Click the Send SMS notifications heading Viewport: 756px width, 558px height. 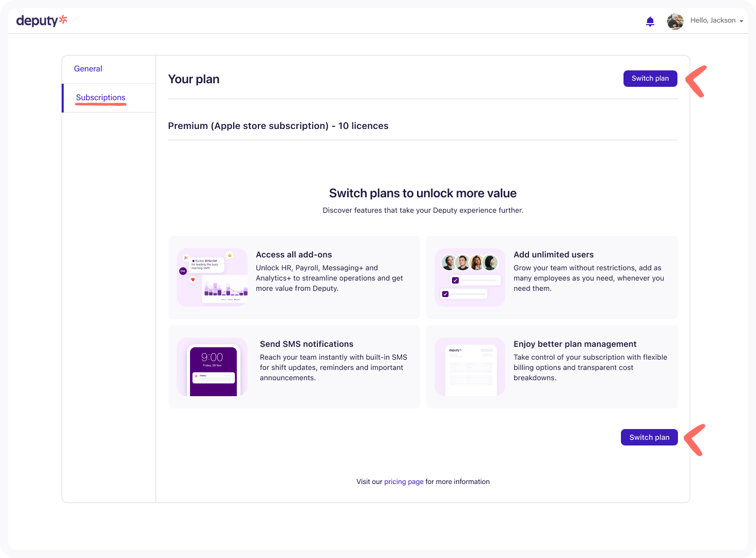307,344
